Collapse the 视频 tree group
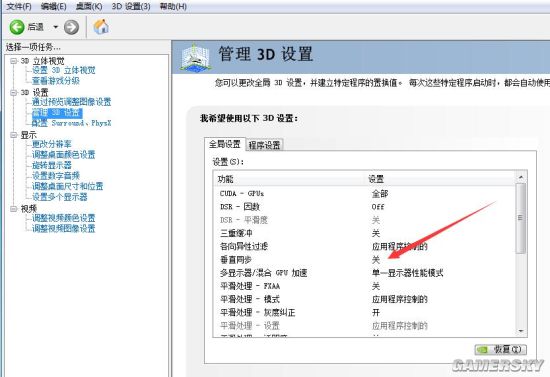The width and height of the screenshot is (550, 377). pyautogui.click(x=14, y=209)
